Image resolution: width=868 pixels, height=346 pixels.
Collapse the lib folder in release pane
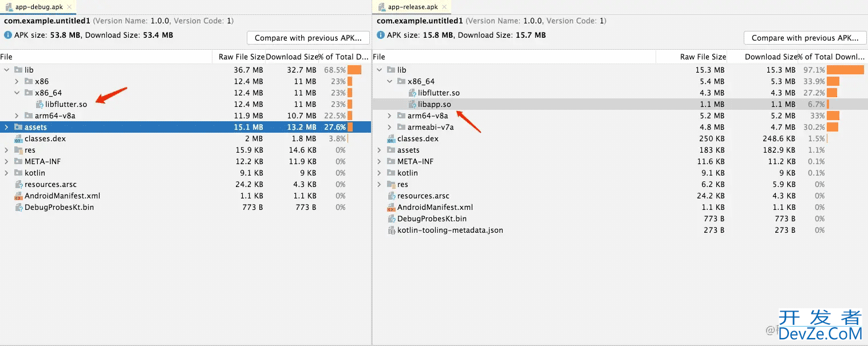click(x=379, y=70)
